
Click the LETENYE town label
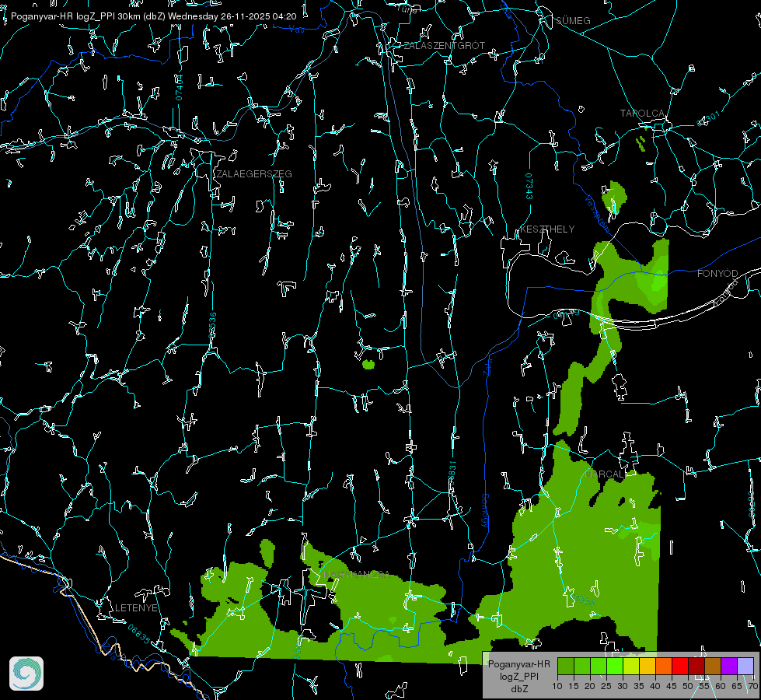pos(136,608)
